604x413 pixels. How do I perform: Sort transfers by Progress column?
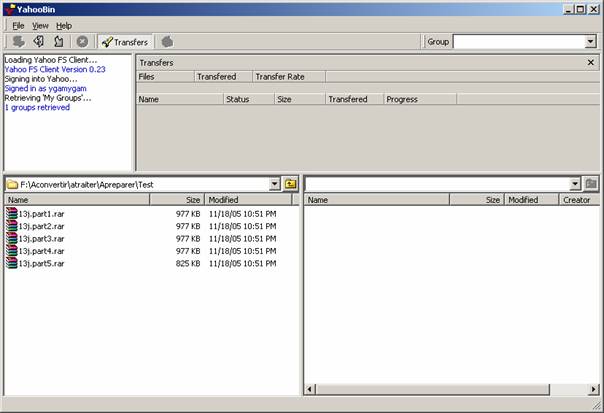click(x=420, y=99)
